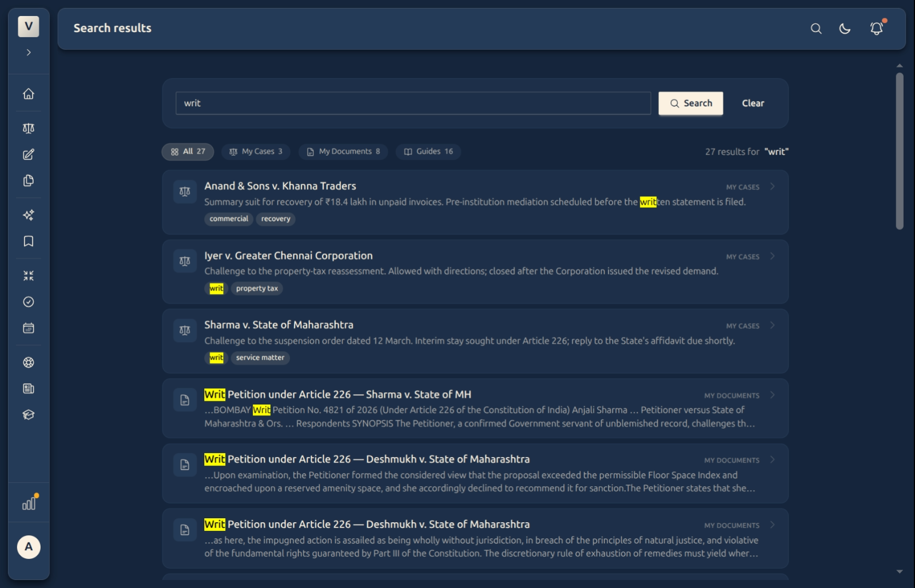Click the chevron on the Sharma v. State of MH document
The height and width of the screenshot is (588, 915).
pos(773,395)
